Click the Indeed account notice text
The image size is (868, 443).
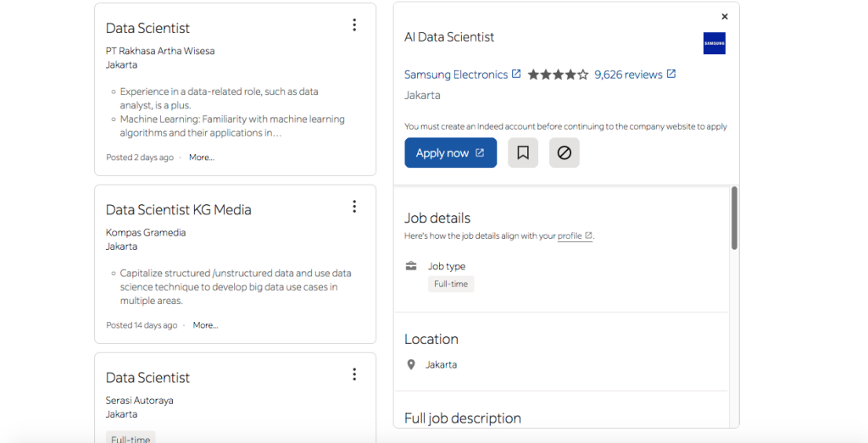pyautogui.click(x=565, y=126)
